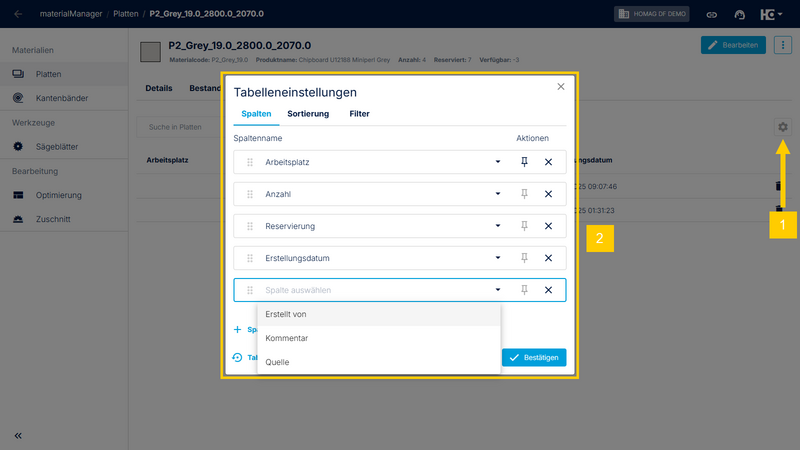Click the grey material color swatch
Image resolution: width=800 pixels, height=450 pixels.
pos(151,52)
